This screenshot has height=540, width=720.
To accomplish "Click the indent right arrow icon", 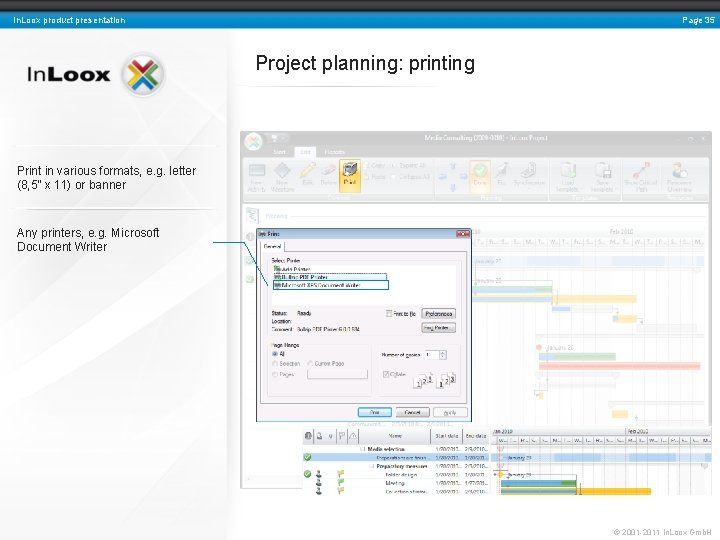I will tap(463, 176).
